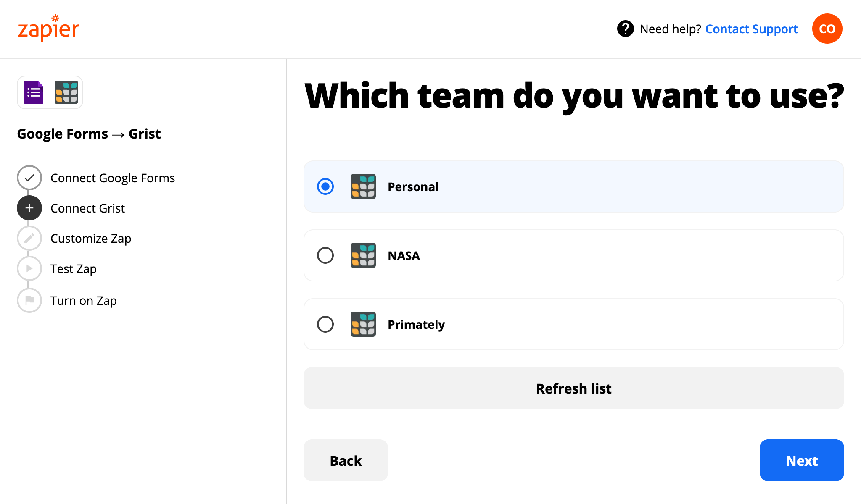Click the Grist app icon in sidebar

tap(66, 92)
